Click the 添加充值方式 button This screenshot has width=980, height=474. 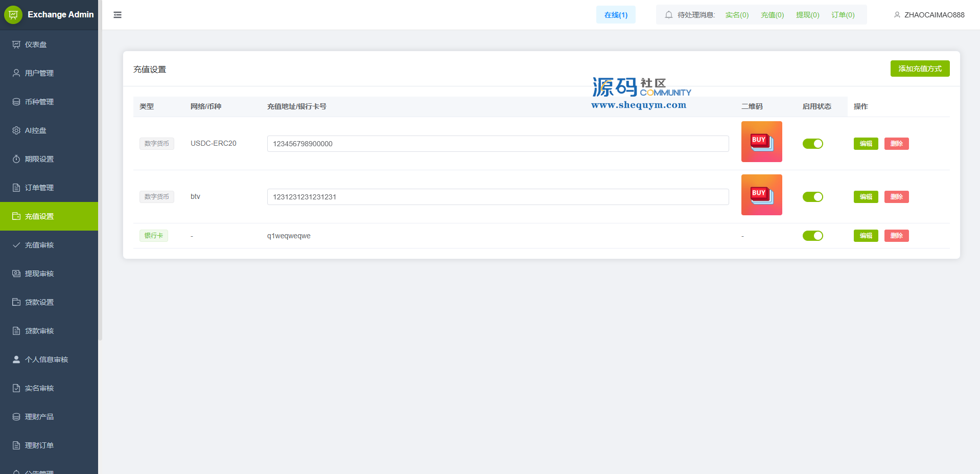point(920,69)
